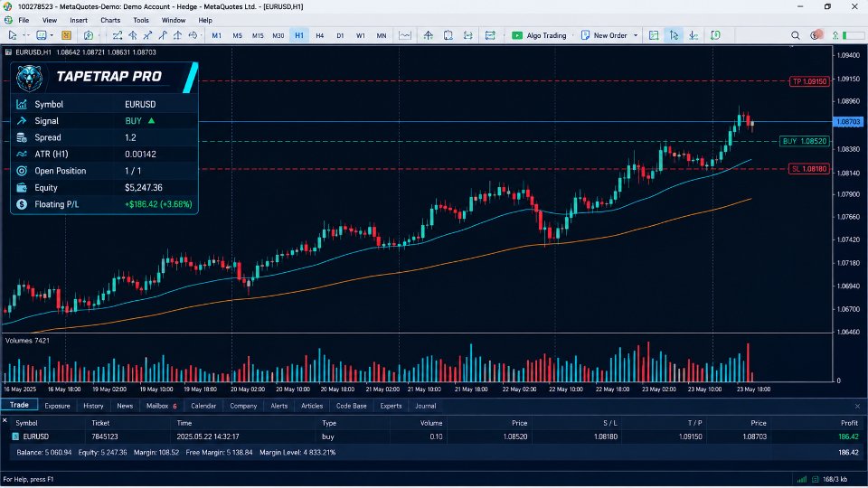Open the View menu

(49, 20)
